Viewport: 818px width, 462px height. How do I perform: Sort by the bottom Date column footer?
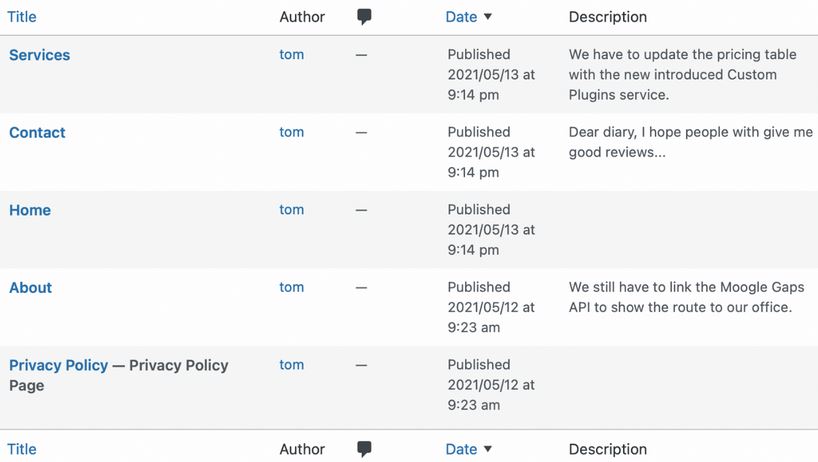[461, 449]
